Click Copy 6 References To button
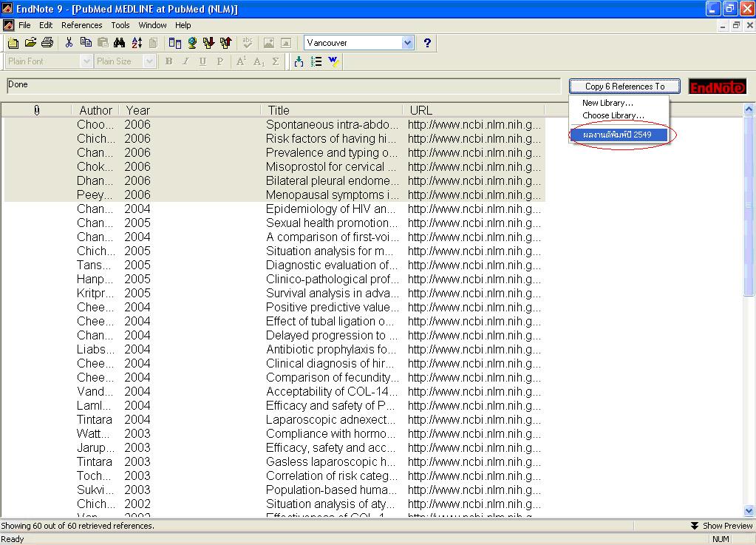This screenshot has width=756, height=545. click(624, 87)
